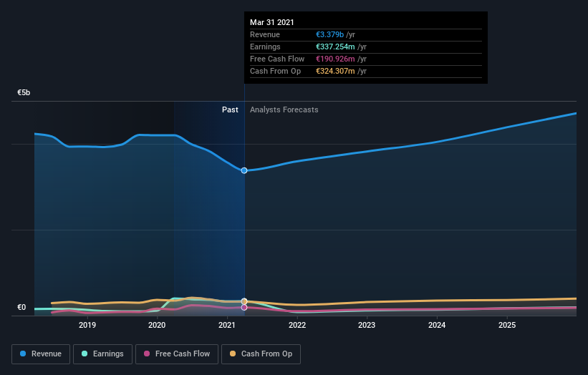The height and width of the screenshot is (375, 588).
Task: Click the Revenue row label in tooltip
Action: pos(265,34)
